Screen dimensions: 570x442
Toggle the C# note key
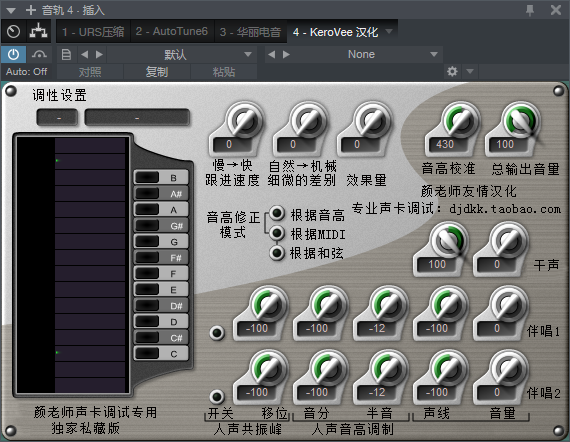(x=161, y=337)
